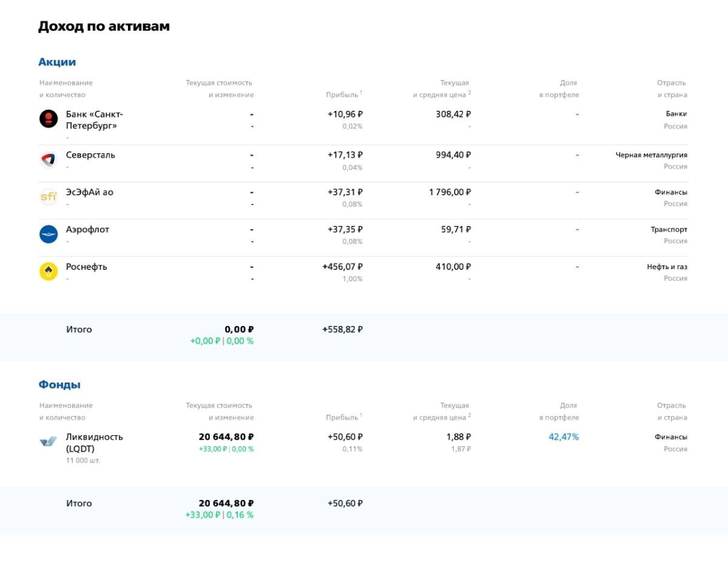The image size is (728, 562).
Task: Click the ЭсЭфАй sfi logo icon
Action: 49,197
